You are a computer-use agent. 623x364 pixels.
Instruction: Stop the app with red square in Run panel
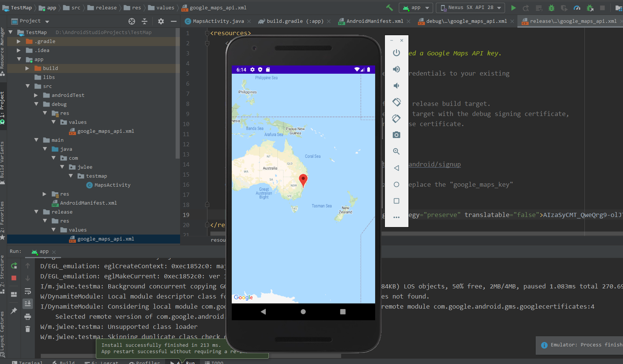(x=14, y=278)
